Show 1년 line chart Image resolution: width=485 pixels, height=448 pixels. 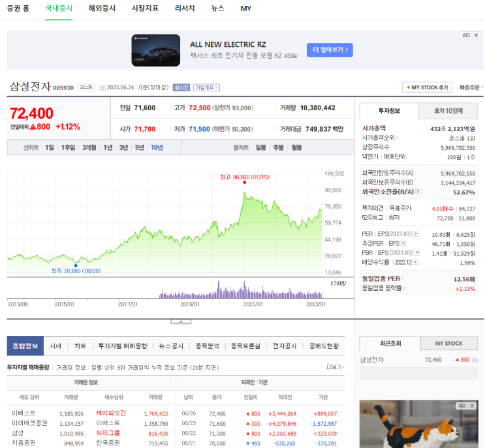pos(108,147)
